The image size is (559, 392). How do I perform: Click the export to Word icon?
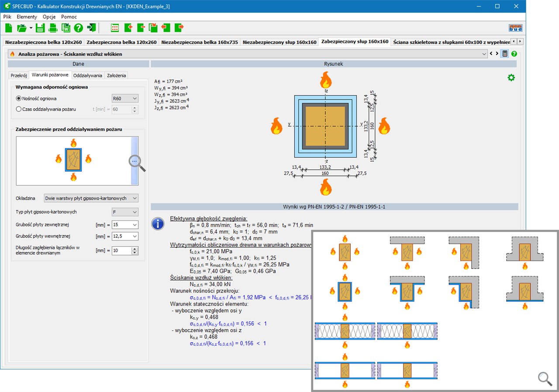click(66, 28)
